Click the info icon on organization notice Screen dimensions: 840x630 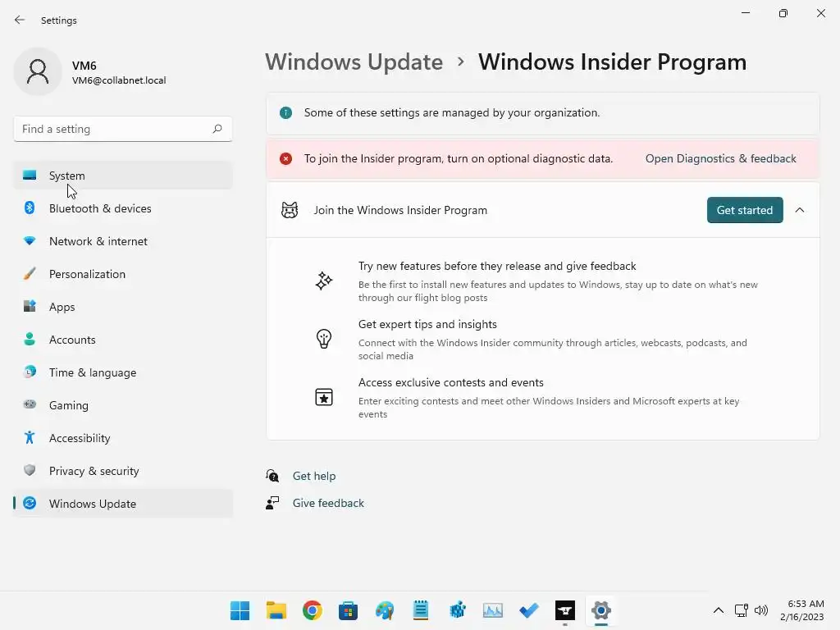(286, 112)
